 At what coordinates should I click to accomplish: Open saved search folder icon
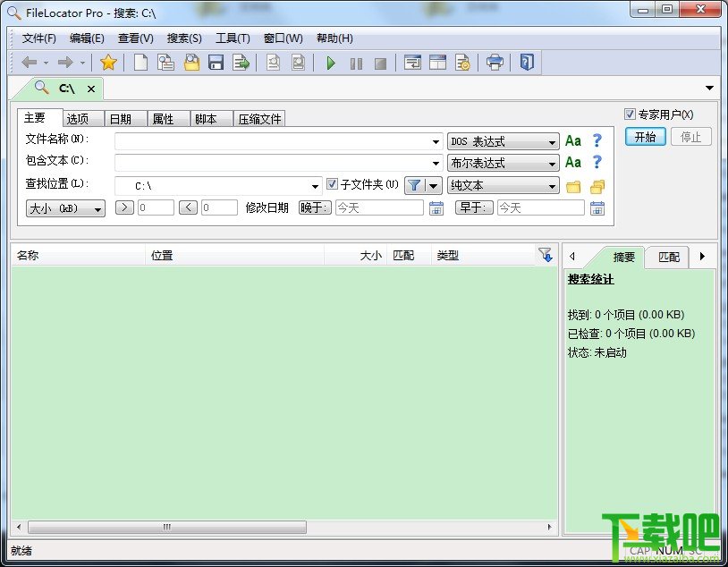[191, 63]
